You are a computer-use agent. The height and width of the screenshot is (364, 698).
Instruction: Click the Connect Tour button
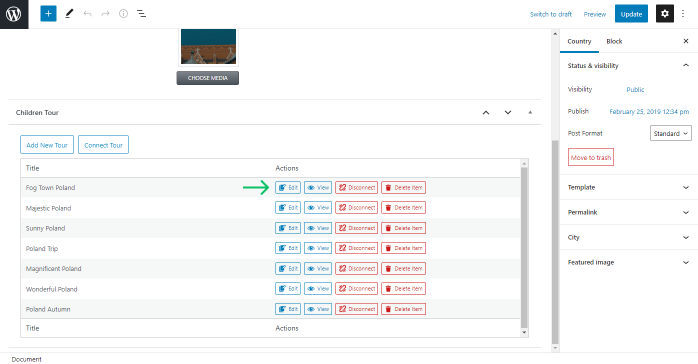[103, 145]
